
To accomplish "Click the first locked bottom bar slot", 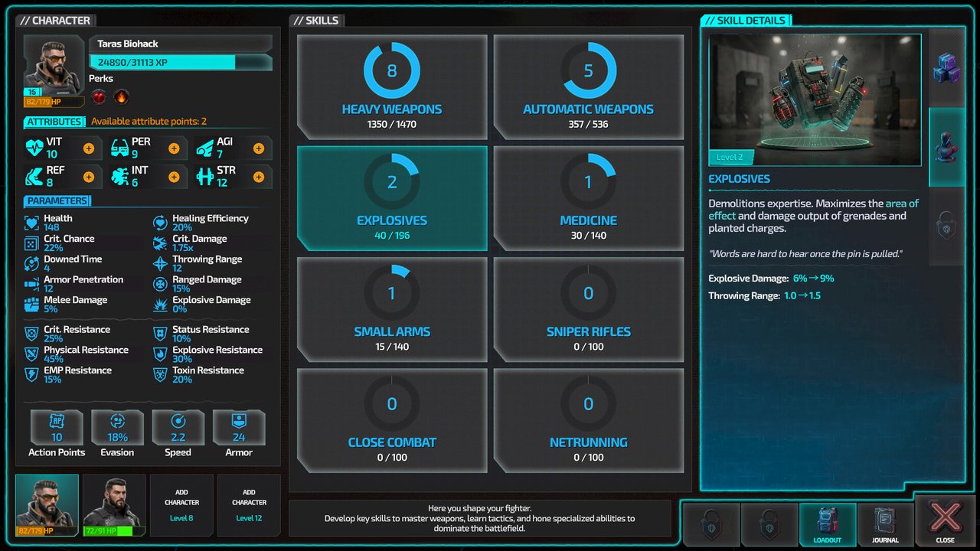I will (x=710, y=523).
